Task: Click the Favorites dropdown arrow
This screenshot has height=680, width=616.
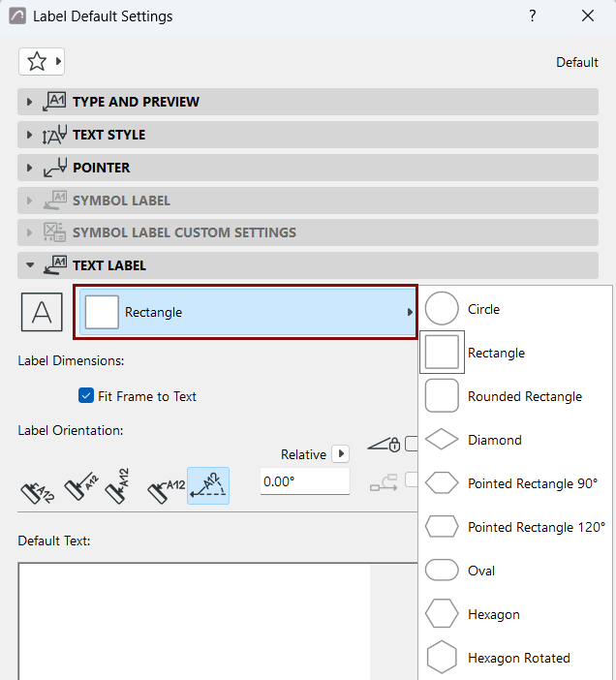Action: coord(58,62)
